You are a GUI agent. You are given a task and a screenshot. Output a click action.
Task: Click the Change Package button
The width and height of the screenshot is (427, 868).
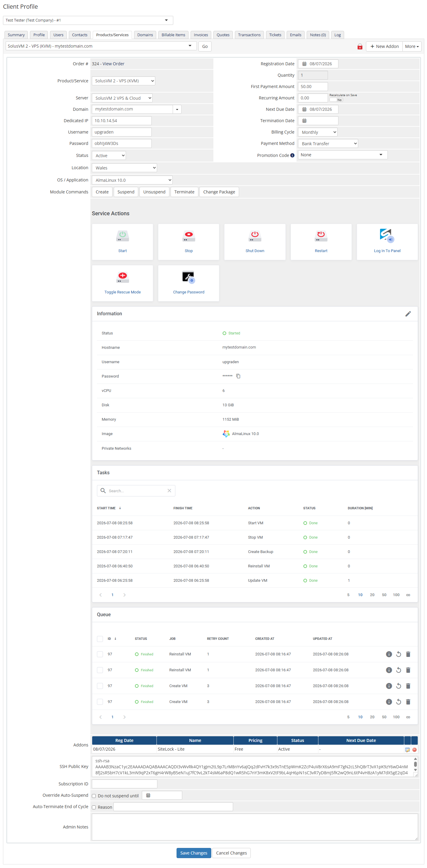click(x=219, y=192)
